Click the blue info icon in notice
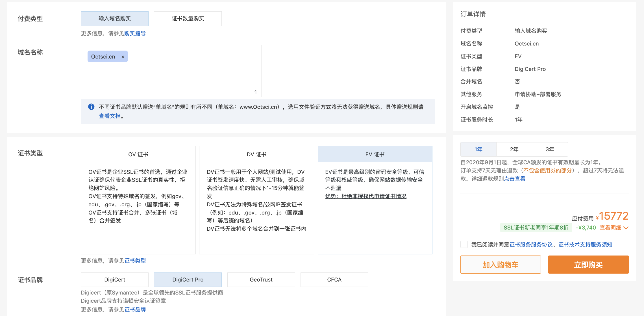Image resolution: width=644 pixels, height=316 pixels. click(x=91, y=107)
